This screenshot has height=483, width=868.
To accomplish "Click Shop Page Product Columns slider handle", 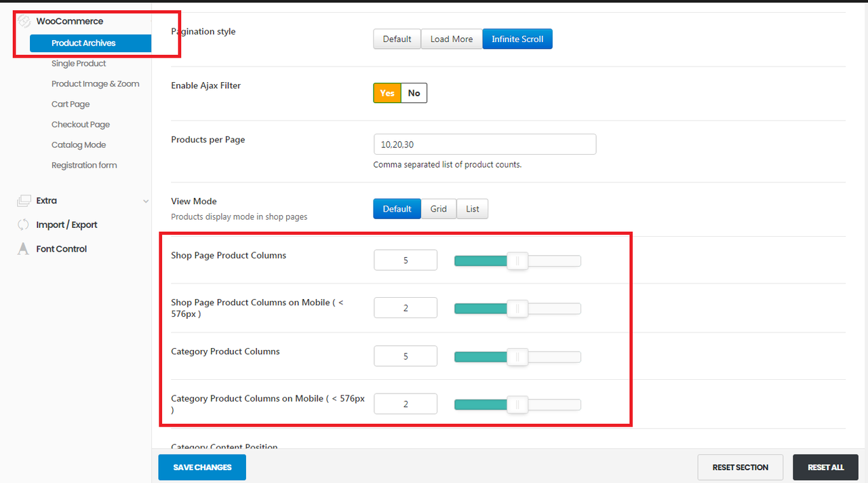I will (517, 260).
